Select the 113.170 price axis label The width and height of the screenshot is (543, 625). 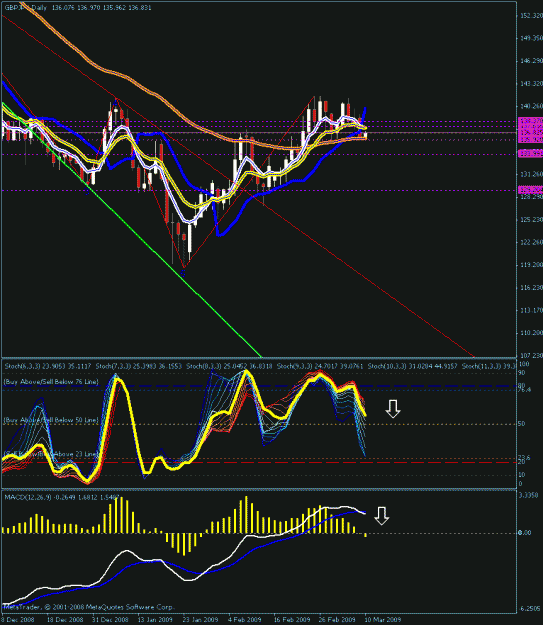(531, 310)
